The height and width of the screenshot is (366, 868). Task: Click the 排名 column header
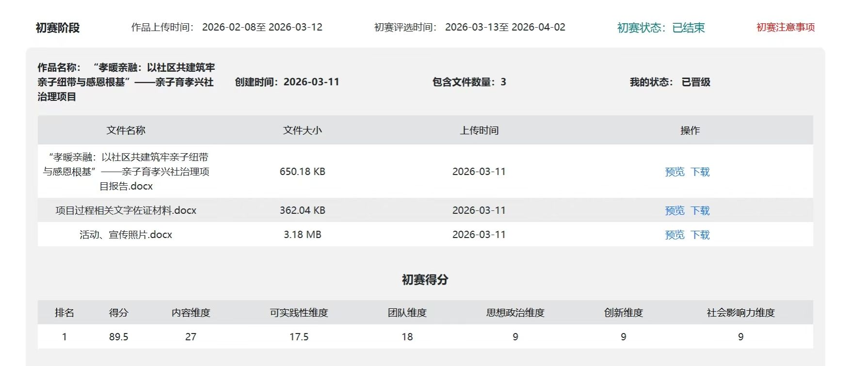click(x=64, y=313)
